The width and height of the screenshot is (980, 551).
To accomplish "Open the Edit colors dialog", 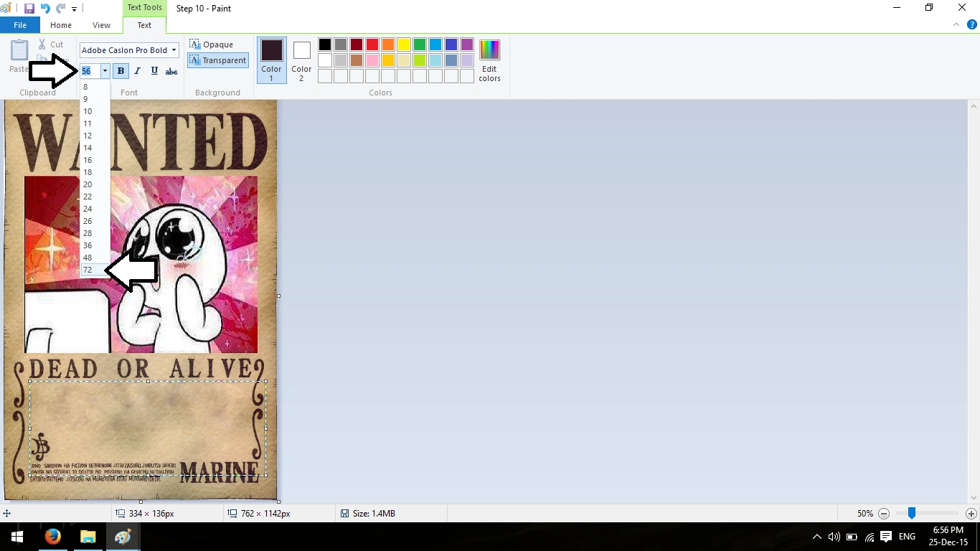I will pyautogui.click(x=489, y=61).
